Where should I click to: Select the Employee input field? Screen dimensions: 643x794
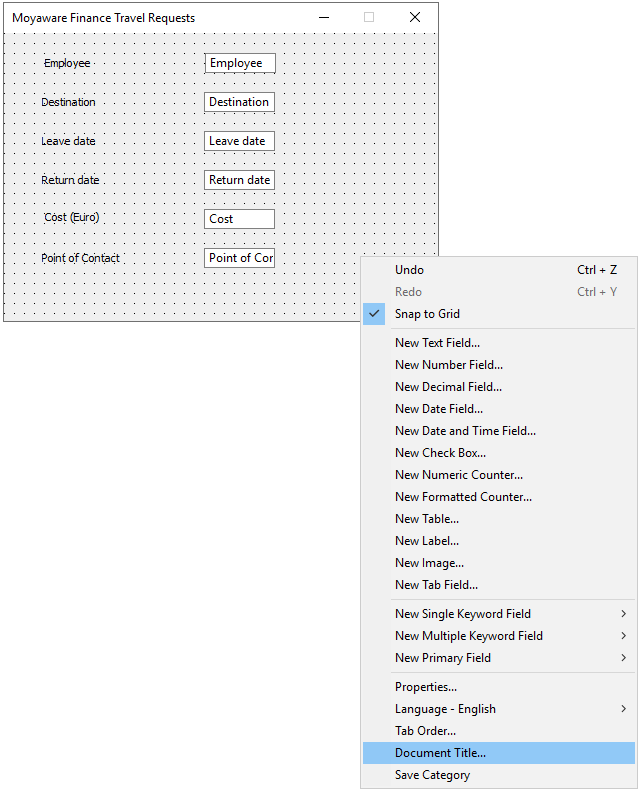[x=240, y=63]
